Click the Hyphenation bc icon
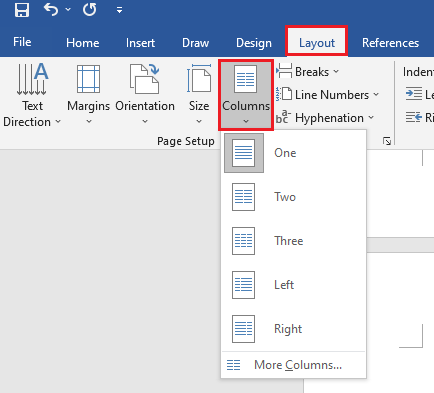Image resolution: width=434 pixels, height=393 pixels. 284,117
